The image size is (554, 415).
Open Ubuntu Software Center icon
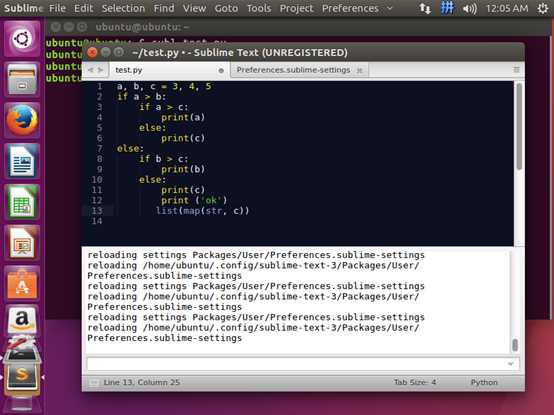pos(22,284)
